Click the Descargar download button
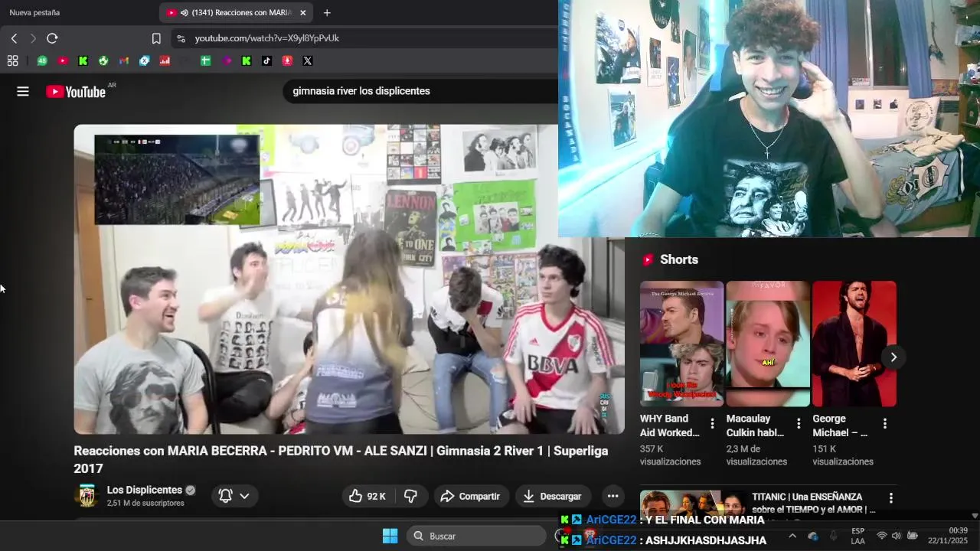Image resolution: width=980 pixels, height=551 pixels. point(553,496)
